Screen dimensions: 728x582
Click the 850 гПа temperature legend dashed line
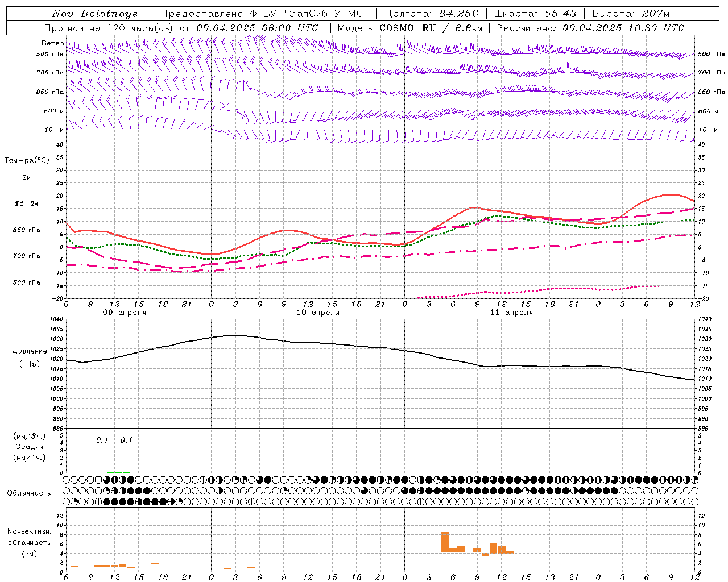point(26,236)
